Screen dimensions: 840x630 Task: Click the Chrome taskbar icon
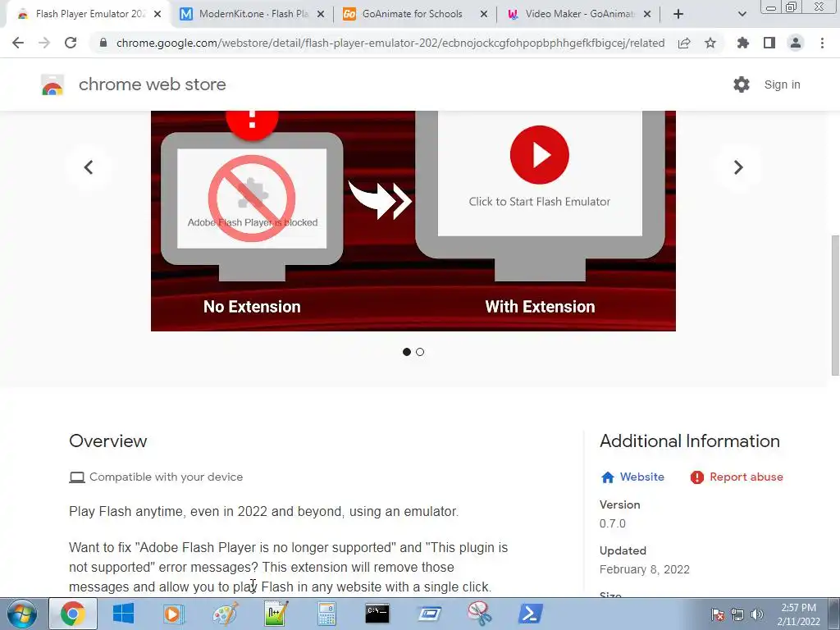(73, 614)
